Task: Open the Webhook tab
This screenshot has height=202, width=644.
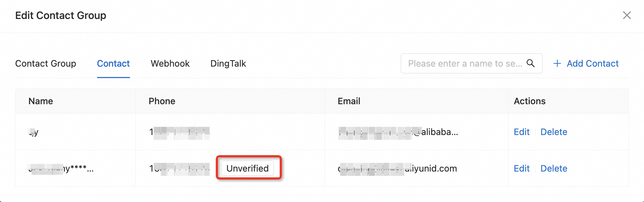Action: [170, 63]
